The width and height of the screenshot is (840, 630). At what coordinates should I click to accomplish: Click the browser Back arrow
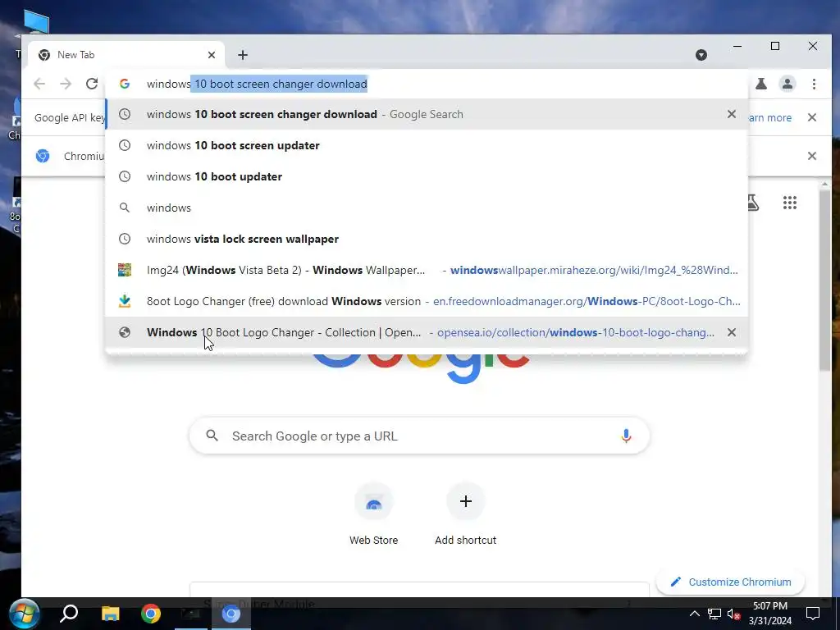39,84
